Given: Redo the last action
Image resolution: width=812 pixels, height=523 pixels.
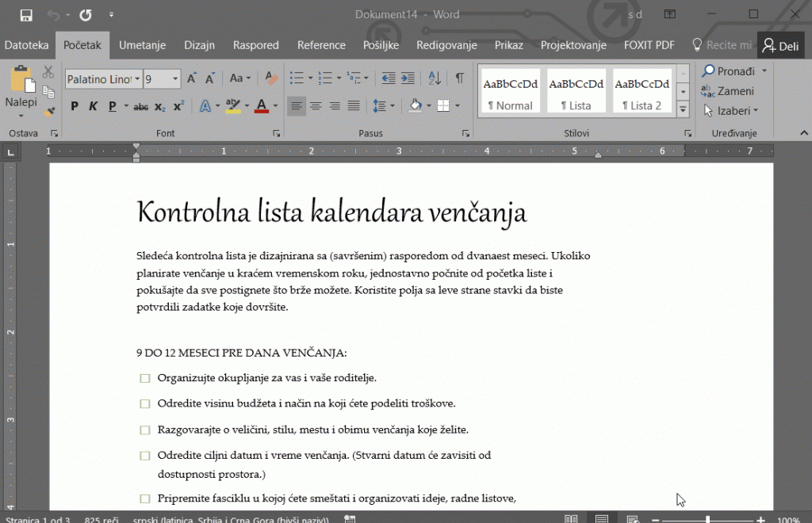Looking at the screenshot, I should point(86,15).
